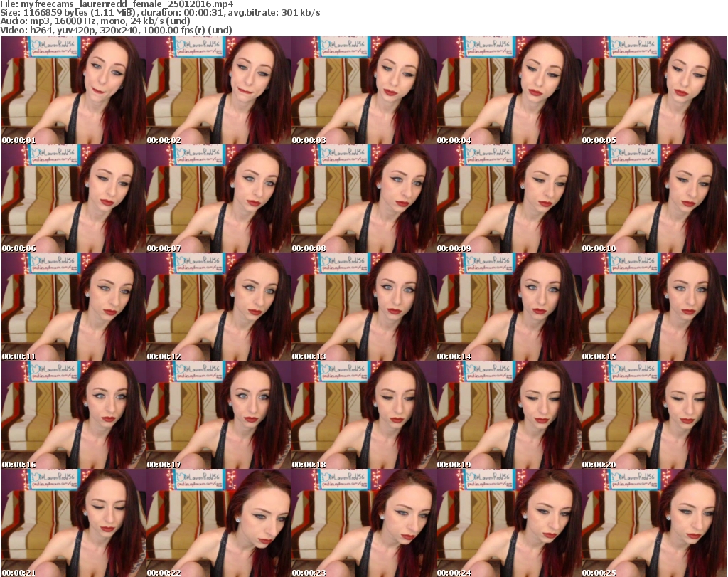Select the frame at 00:00:17
The width and height of the screenshot is (728, 577).
pos(219,415)
